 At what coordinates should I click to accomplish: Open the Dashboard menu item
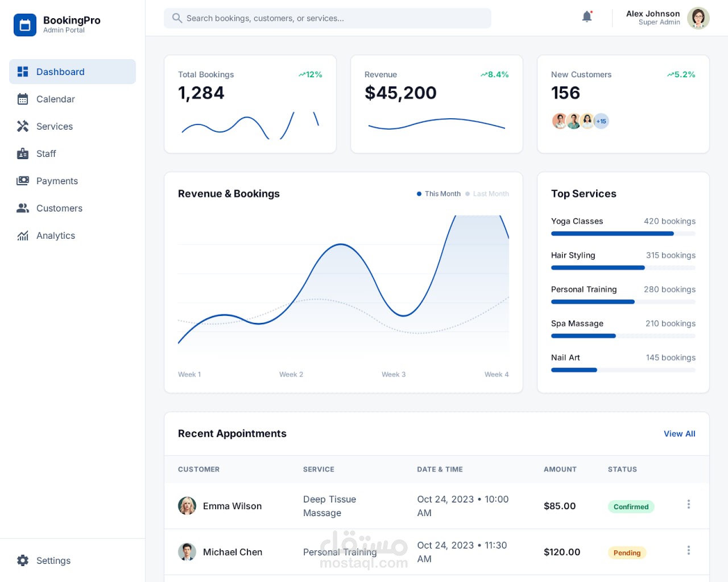(x=72, y=72)
